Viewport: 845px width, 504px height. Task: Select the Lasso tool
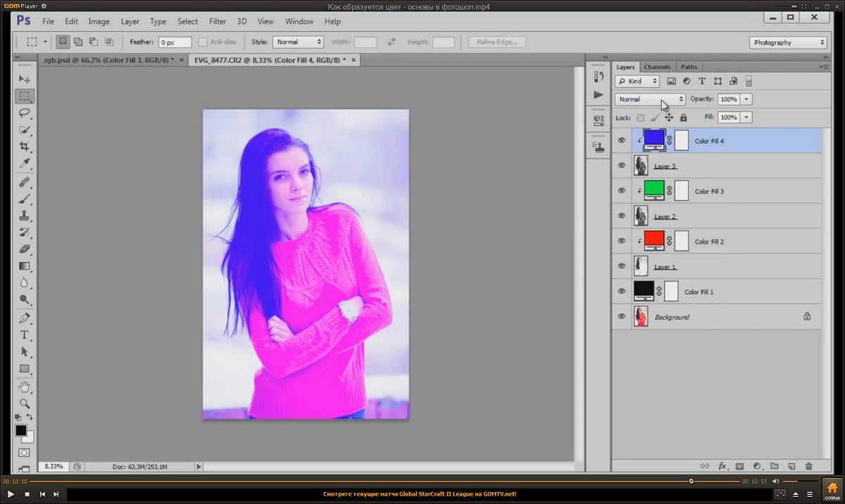(25, 113)
